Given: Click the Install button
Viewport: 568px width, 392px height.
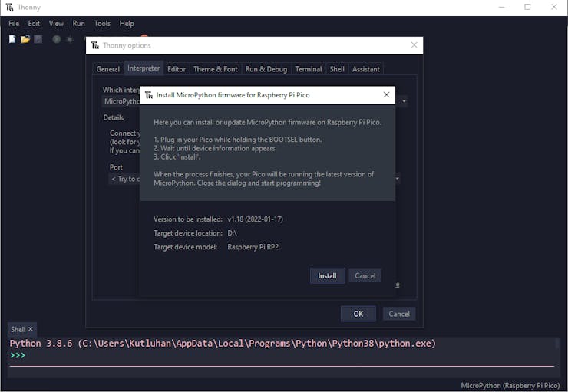Looking at the screenshot, I should (327, 276).
